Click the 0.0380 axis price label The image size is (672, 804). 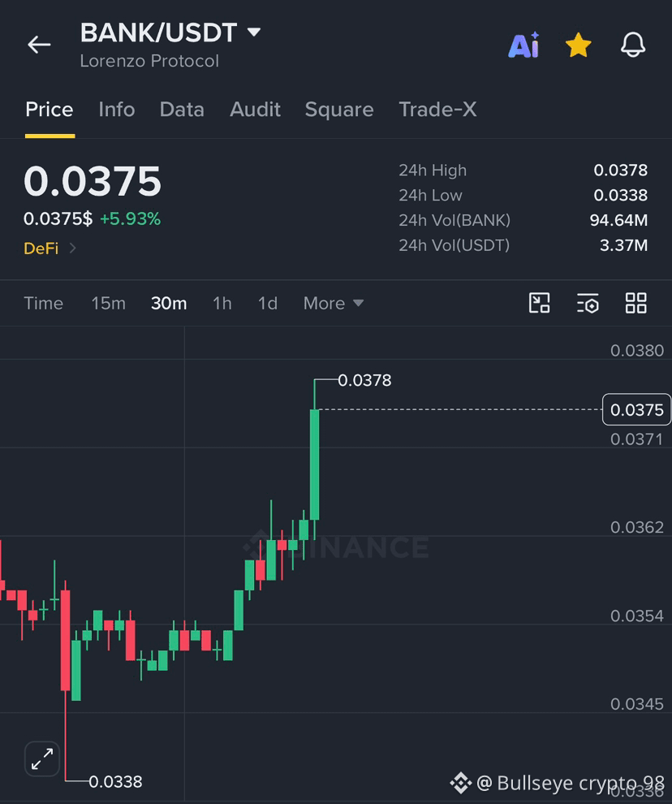click(x=636, y=351)
